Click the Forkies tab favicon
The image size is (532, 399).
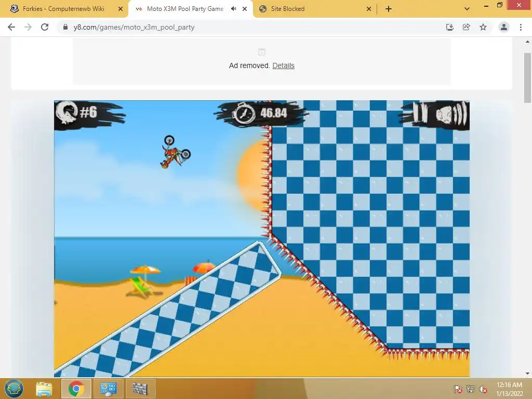14,9
